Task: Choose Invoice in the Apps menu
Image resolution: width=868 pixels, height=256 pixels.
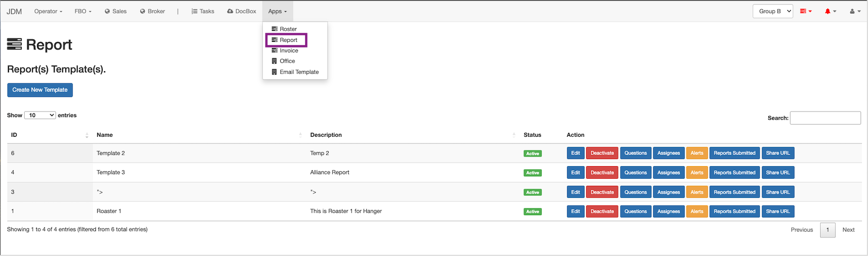Action: [288, 50]
